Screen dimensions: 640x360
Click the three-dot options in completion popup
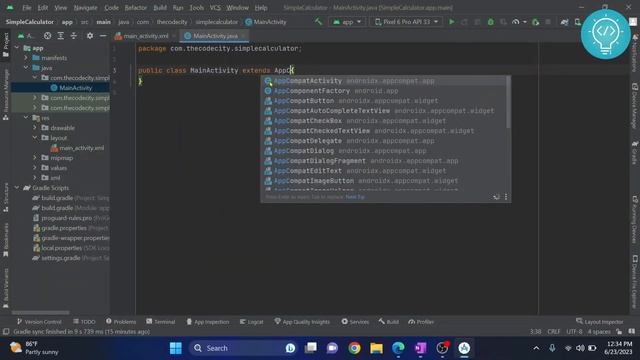[506, 197]
